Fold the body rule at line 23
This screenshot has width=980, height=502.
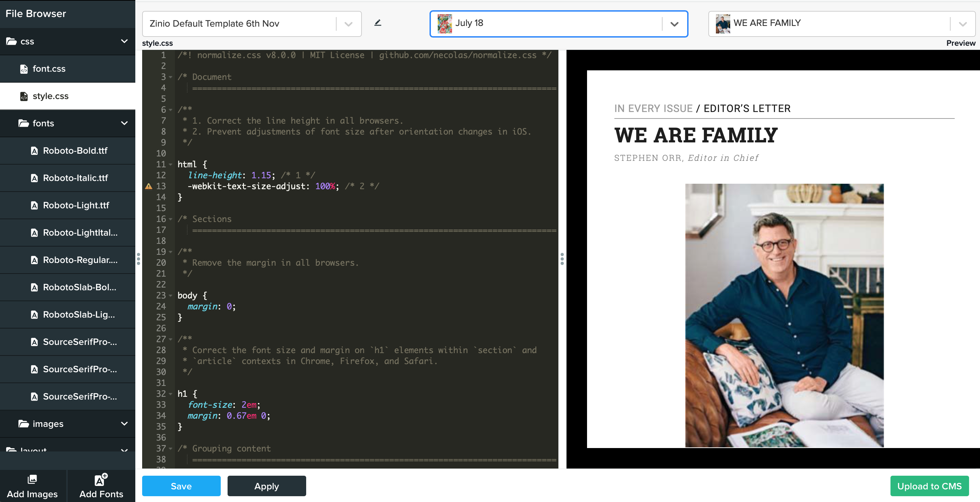(x=171, y=295)
